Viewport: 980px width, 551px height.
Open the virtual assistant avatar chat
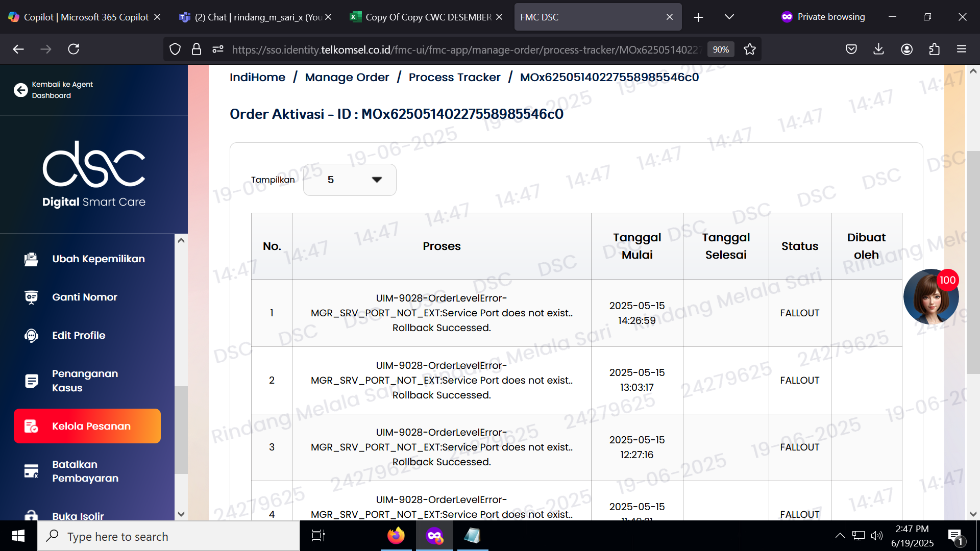click(930, 297)
